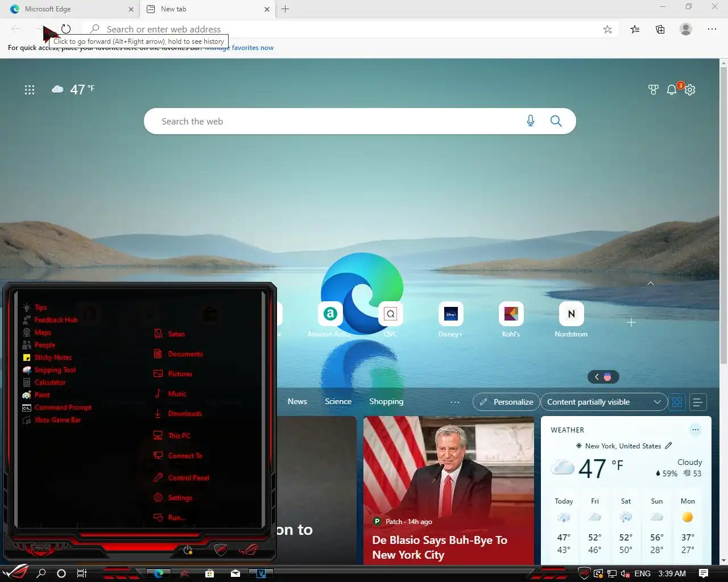
Task: Launch Paint from the Start menu
Action: pos(36,395)
